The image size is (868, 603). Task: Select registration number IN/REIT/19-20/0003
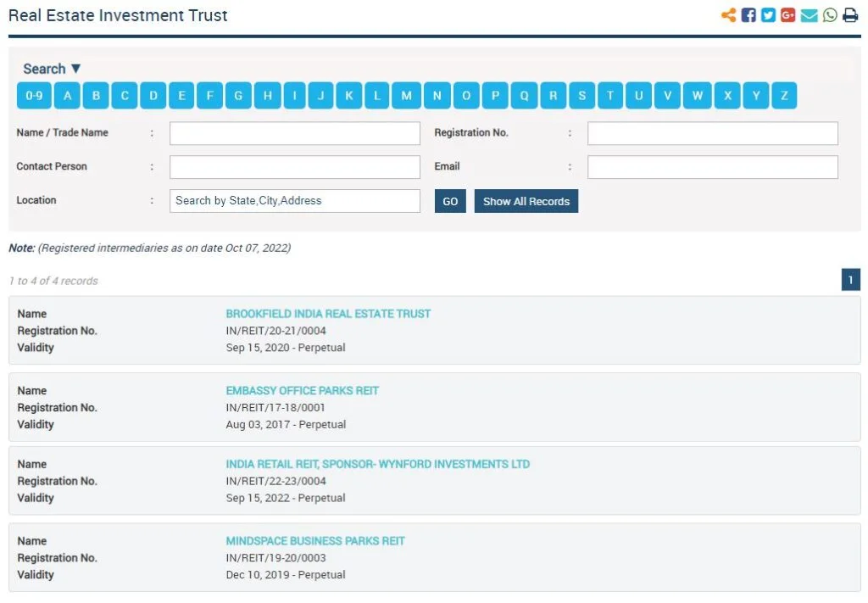275,558
